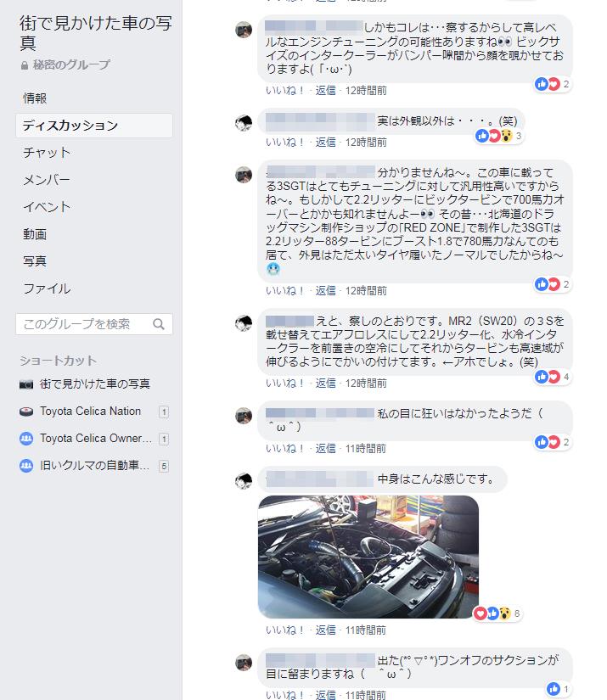Click the magnifier icon in group search
Image resolution: width=607 pixels, height=700 pixels.
coord(159,324)
